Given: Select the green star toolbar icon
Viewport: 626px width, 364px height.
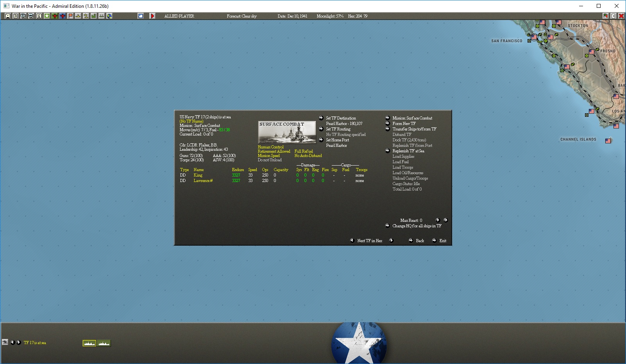Looking at the screenshot, I should (47, 16).
